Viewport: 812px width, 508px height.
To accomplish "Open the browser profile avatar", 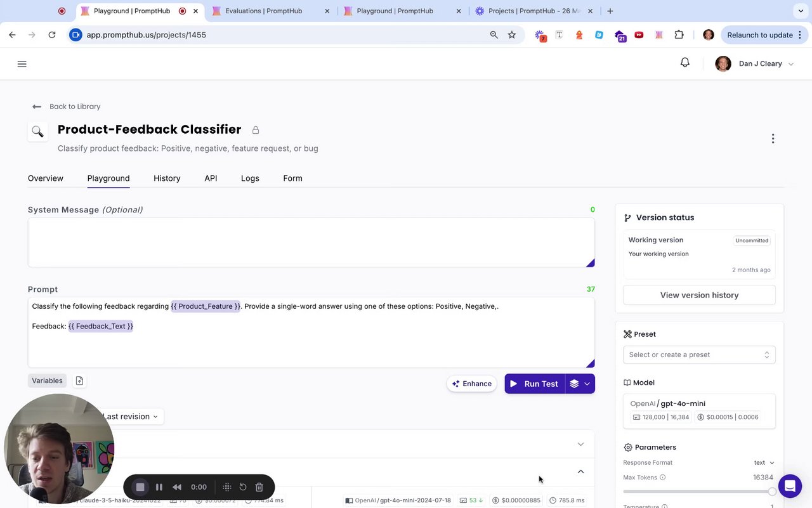I will [709, 35].
